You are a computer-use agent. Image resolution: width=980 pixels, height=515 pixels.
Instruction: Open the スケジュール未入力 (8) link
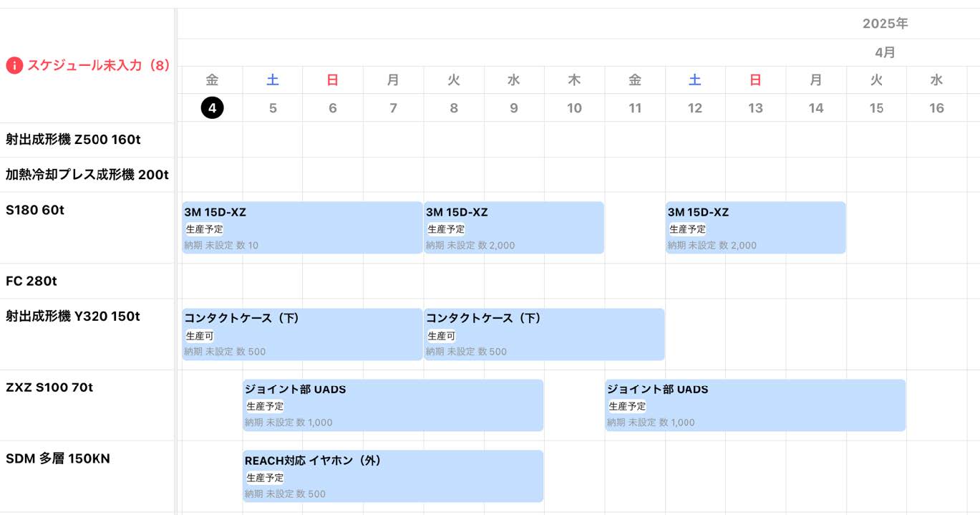click(98, 65)
